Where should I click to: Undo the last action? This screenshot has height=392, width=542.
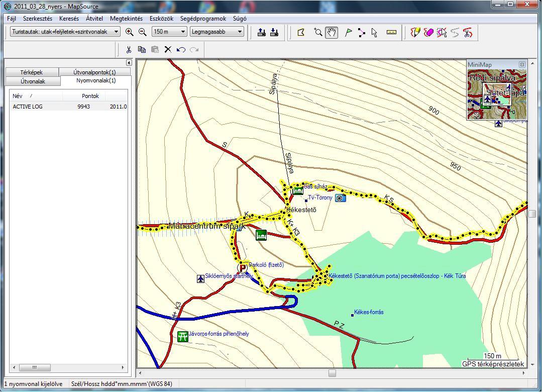(181, 49)
